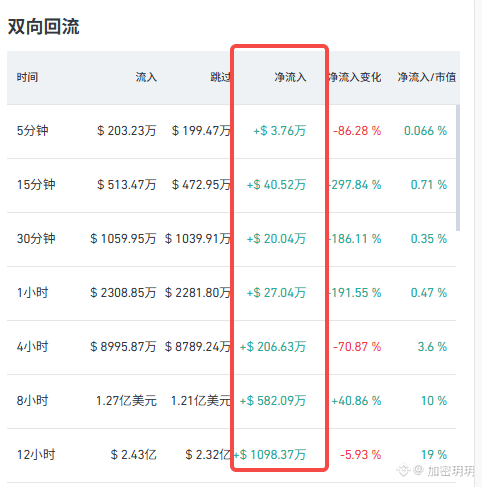Image resolution: width=482 pixels, height=487 pixels.
Task: Select the 1小时 row label
Action: pyautogui.click(x=32, y=292)
